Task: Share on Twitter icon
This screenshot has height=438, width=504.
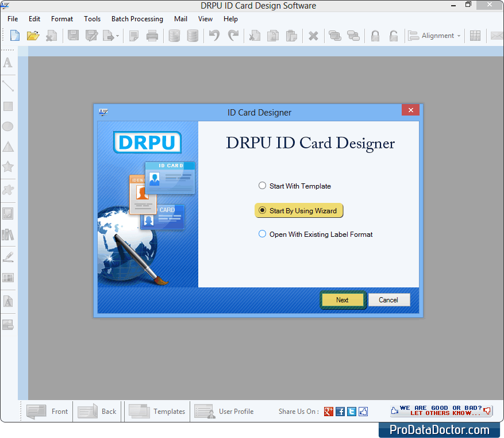Action: [352, 412]
